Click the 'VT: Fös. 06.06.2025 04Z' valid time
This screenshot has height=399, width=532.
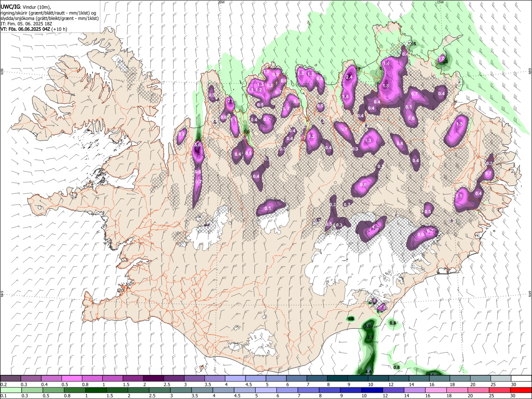tap(25, 29)
